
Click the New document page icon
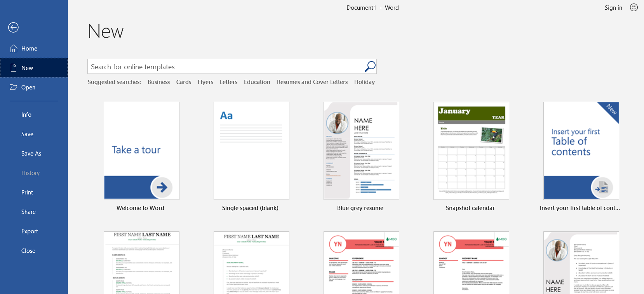14,68
